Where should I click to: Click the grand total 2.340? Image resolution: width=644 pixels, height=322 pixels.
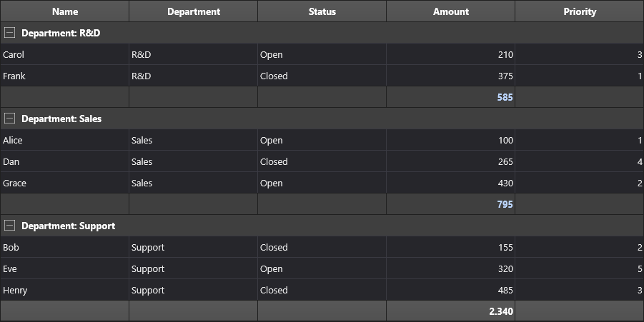click(450, 311)
